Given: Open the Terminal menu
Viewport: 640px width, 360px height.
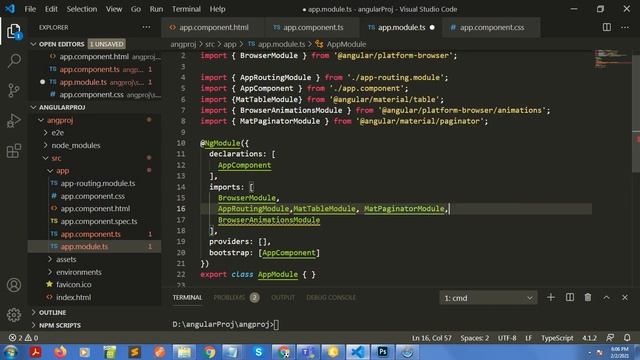Looking at the screenshot, I should [x=186, y=9].
